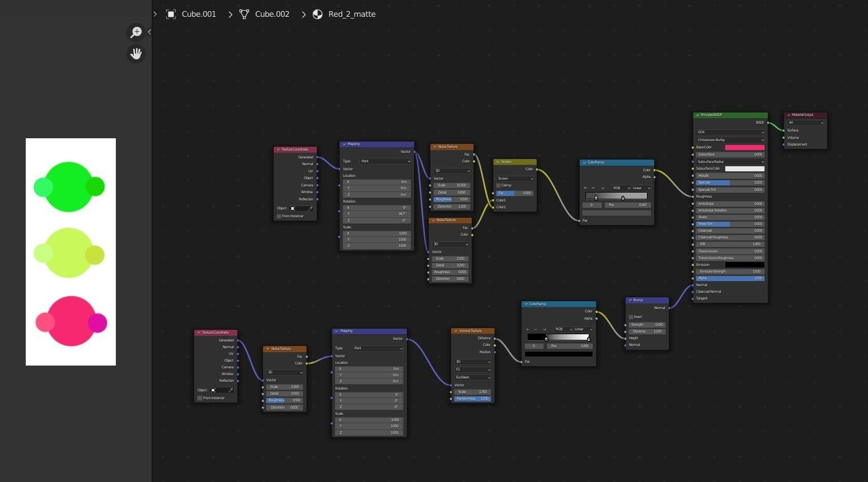Click object icon in upper Texture Coordinate Object field
Screen dimensions: 868x482
click(x=293, y=208)
